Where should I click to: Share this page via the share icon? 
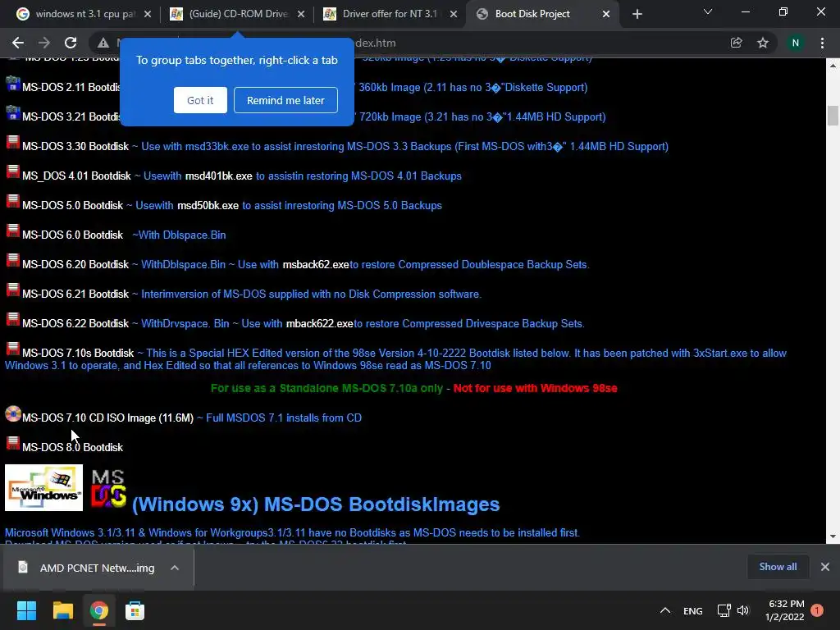[x=737, y=43]
